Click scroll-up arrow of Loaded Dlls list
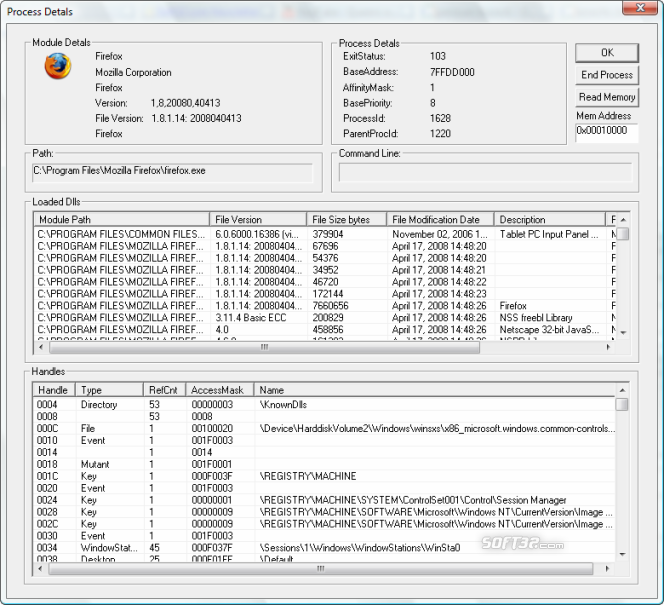The width and height of the screenshot is (664, 605). [x=623, y=220]
